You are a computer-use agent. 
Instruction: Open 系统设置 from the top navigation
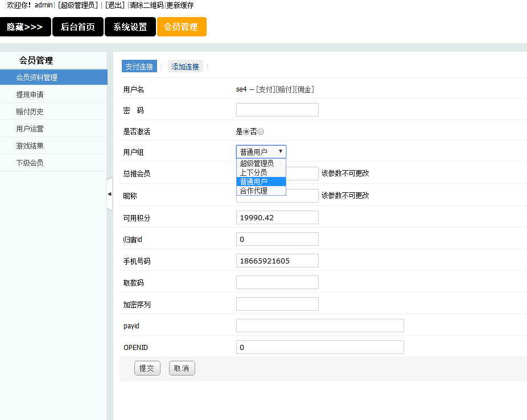[130, 26]
